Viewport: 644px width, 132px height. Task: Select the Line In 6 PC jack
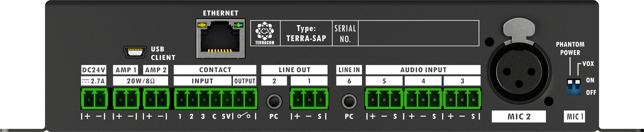[349, 102]
